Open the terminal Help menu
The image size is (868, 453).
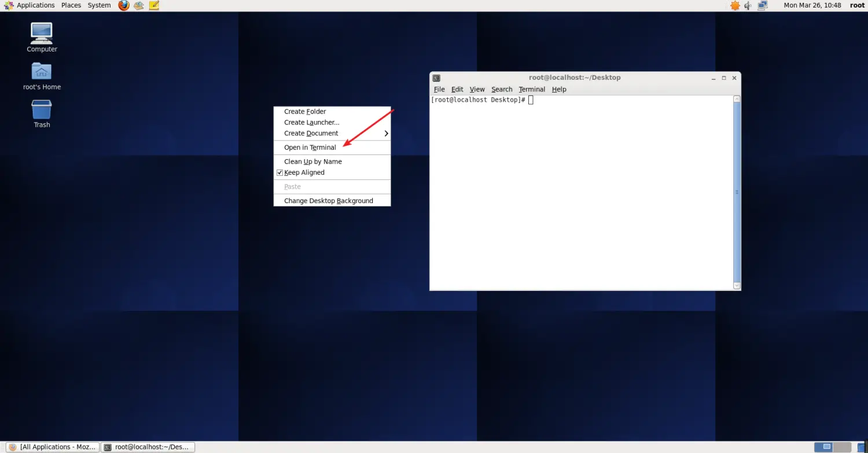point(559,89)
